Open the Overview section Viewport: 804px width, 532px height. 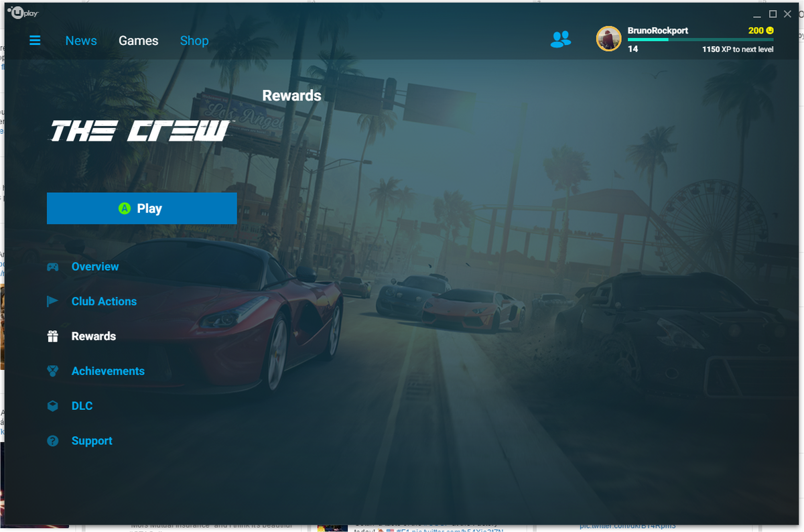click(x=95, y=267)
